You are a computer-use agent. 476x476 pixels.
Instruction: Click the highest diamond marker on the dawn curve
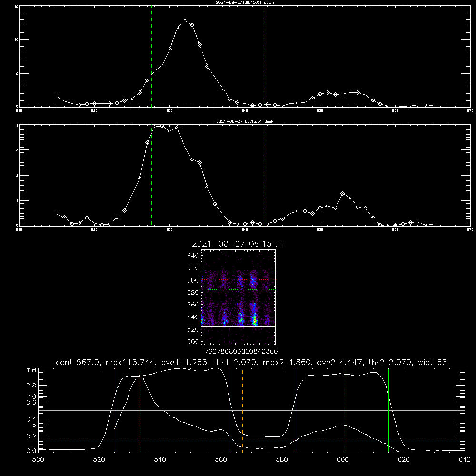185,20
